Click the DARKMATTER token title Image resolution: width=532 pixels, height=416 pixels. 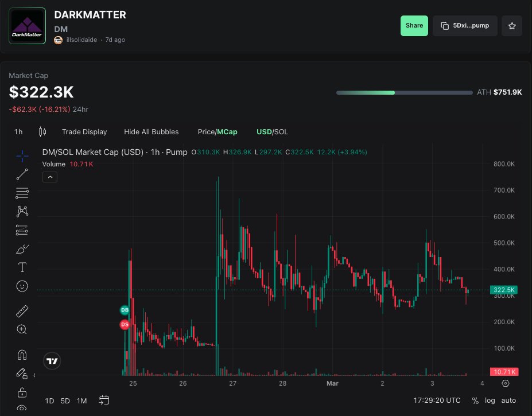tap(90, 14)
